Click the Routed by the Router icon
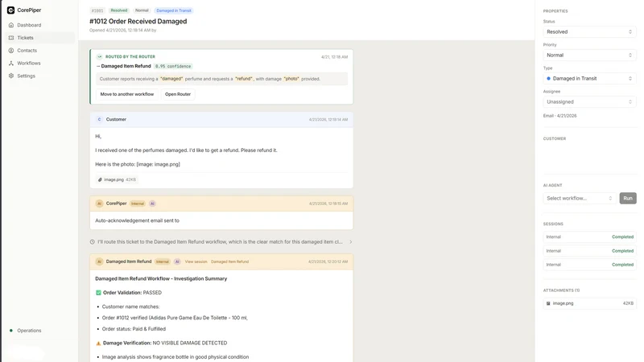The width and height of the screenshot is (644, 362). point(99,56)
